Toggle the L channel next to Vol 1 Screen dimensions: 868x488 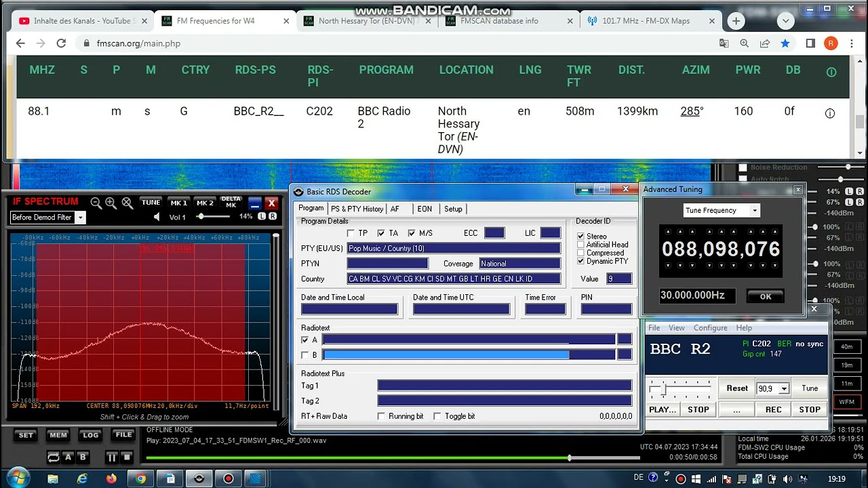pos(262,216)
